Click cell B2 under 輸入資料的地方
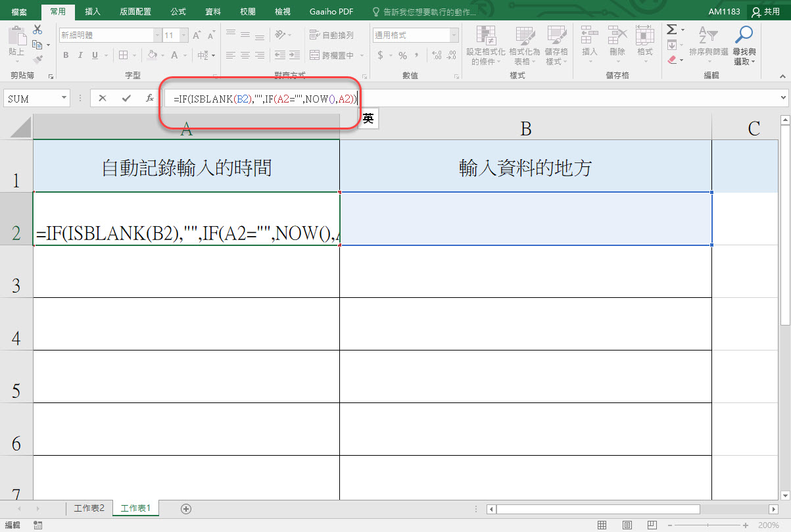791x532 pixels. point(525,219)
